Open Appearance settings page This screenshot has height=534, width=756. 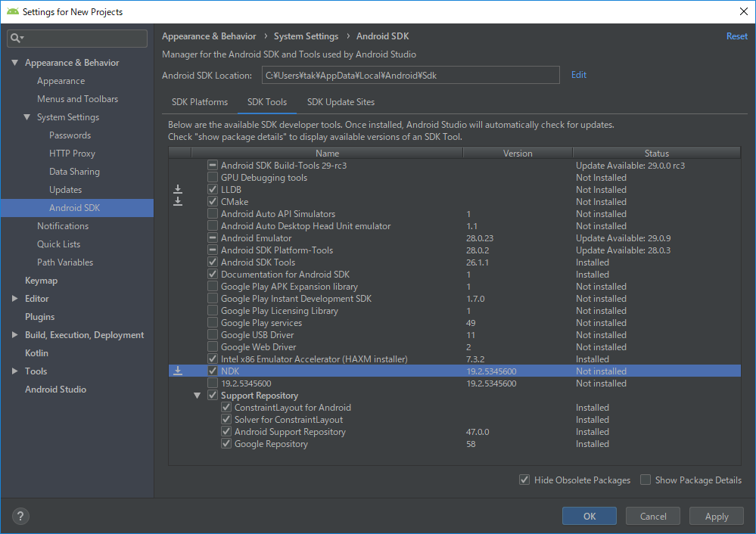pyautogui.click(x=61, y=81)
